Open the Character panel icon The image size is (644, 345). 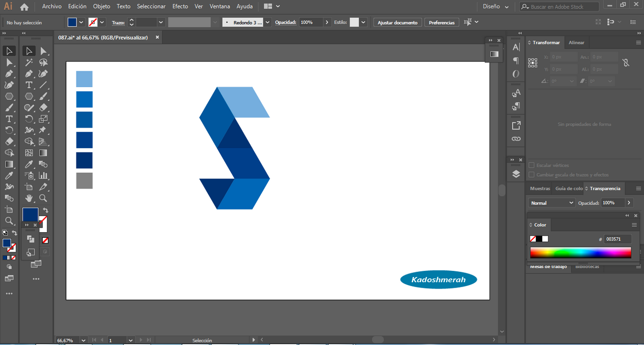[x=516, y=47]
